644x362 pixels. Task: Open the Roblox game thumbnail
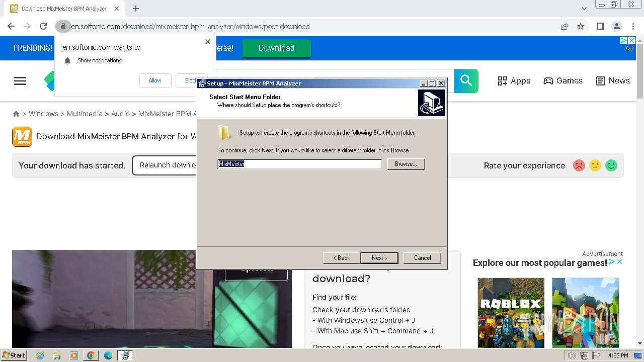511,312
